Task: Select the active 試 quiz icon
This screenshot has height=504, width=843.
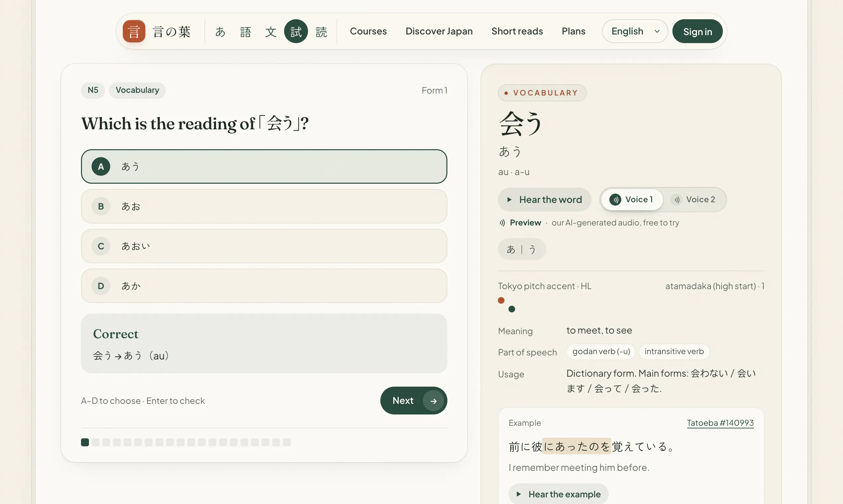Action: pyautogui.click(x=296, y=31)
